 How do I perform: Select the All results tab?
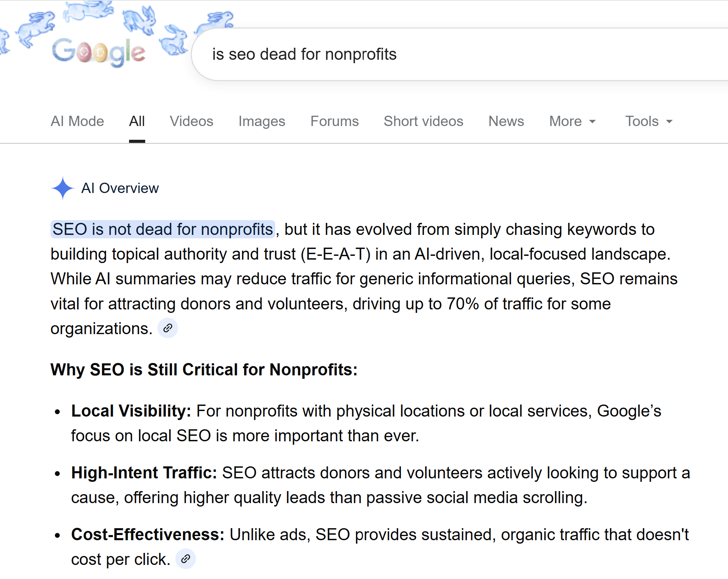137,121
